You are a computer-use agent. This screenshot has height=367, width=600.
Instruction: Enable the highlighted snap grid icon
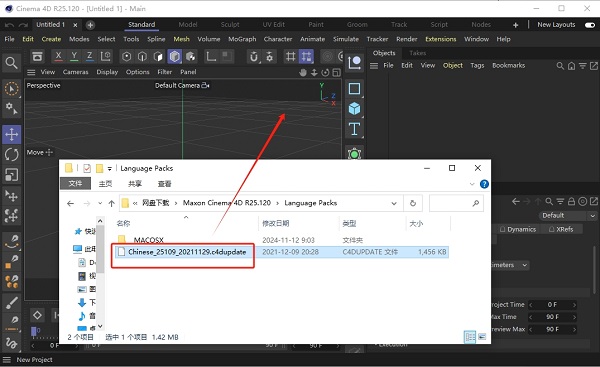[307, 57]
